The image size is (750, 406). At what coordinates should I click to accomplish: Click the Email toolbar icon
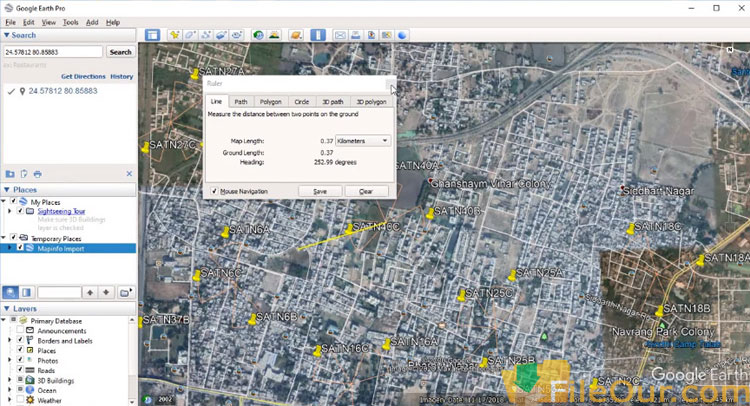[341, 35]
